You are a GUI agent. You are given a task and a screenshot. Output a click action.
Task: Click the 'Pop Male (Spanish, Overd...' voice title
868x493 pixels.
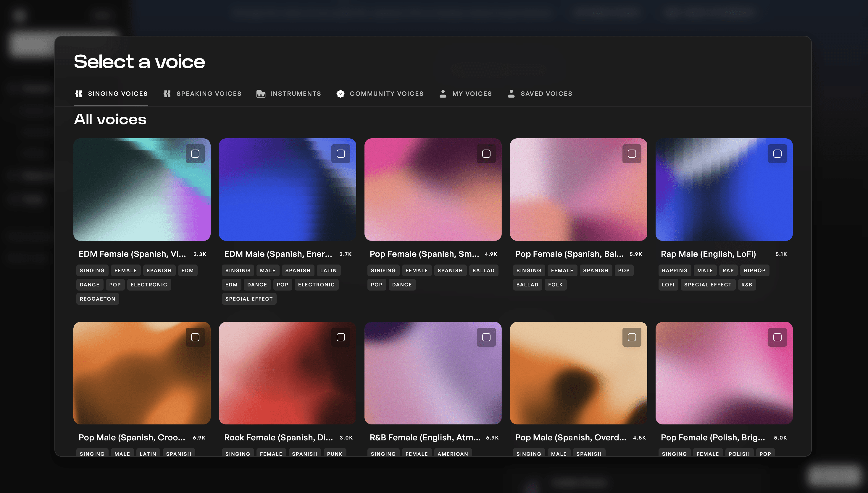point(571,437)
